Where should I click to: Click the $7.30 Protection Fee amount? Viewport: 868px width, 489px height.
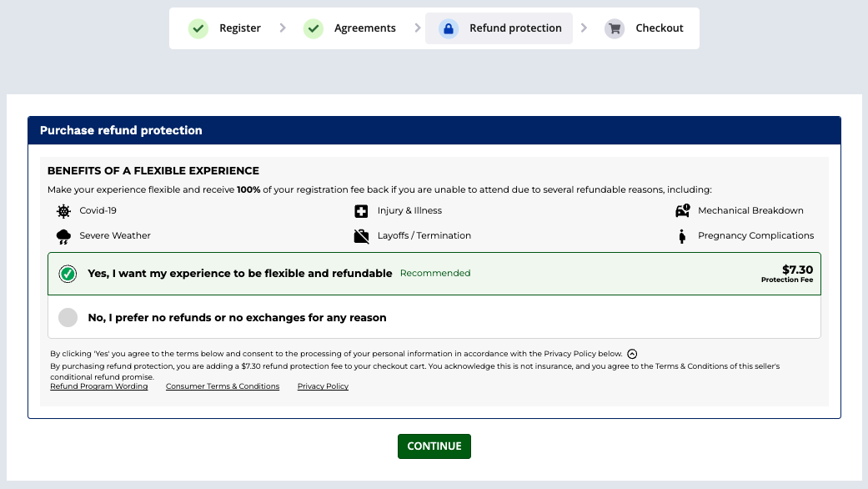(x=796, y=270)
